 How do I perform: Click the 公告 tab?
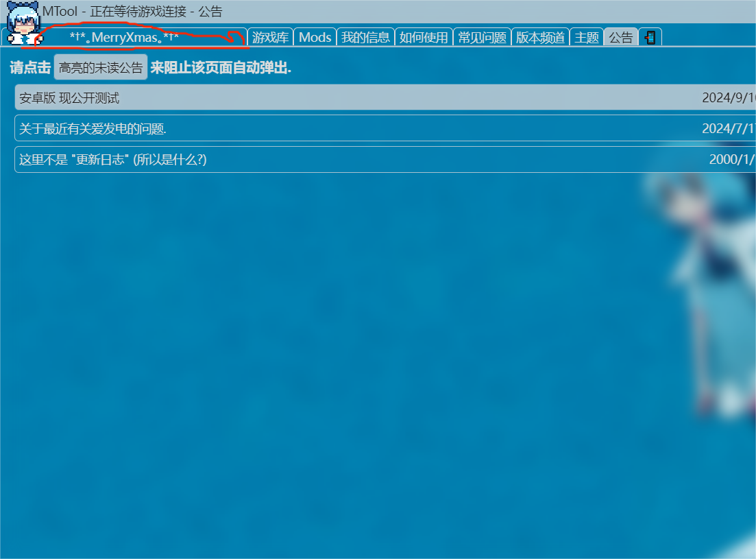pyautogui.click(x=621, y=38)
